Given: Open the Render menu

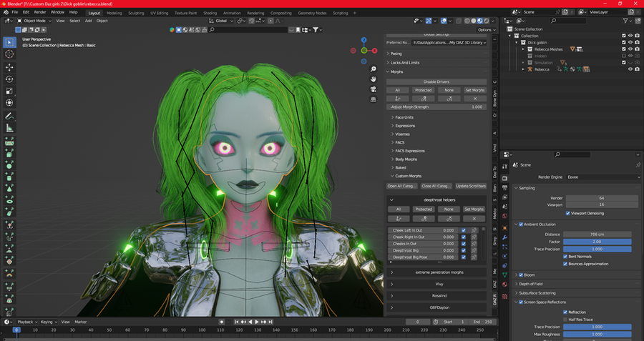Looking at the screenshot, I should click(41, 12).
